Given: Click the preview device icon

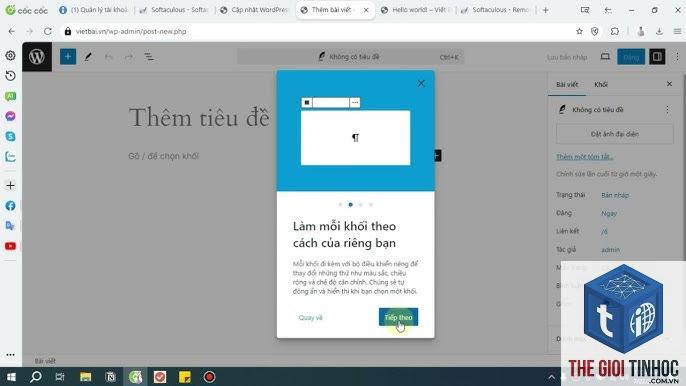Looking at the screenshot, I should pyautogui.click(x=605, y=56).
